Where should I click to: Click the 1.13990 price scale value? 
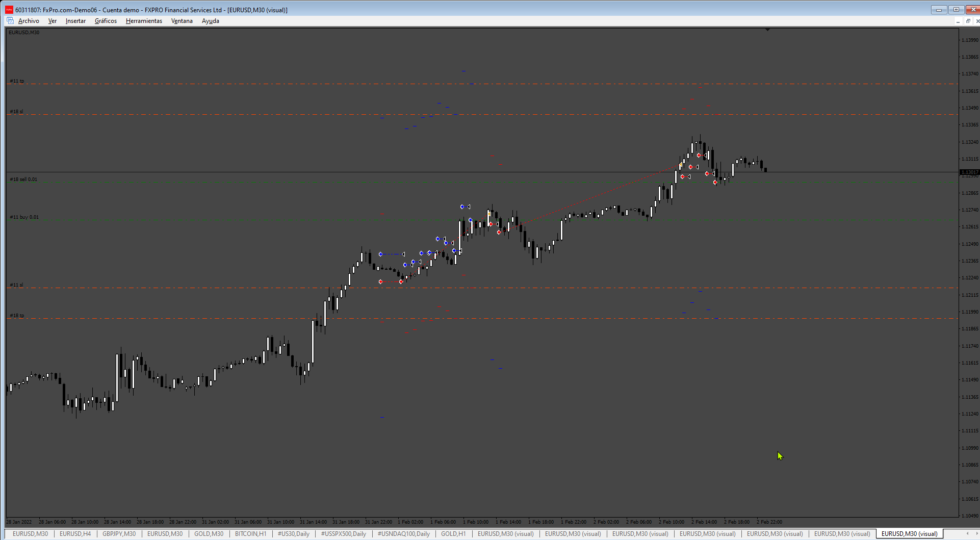tap(970, 40)
